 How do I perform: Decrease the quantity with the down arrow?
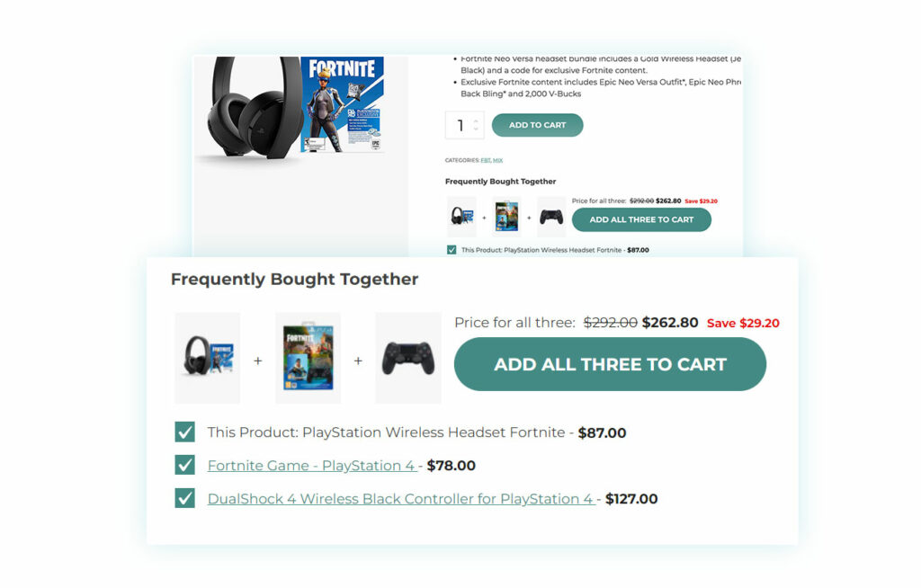tap(476, 129)
